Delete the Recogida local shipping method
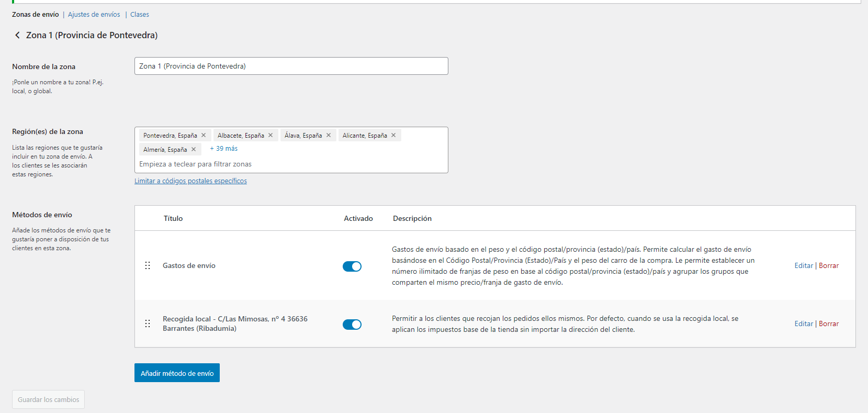This screenshot has height=413, width=868. click(x=829, y=323)
